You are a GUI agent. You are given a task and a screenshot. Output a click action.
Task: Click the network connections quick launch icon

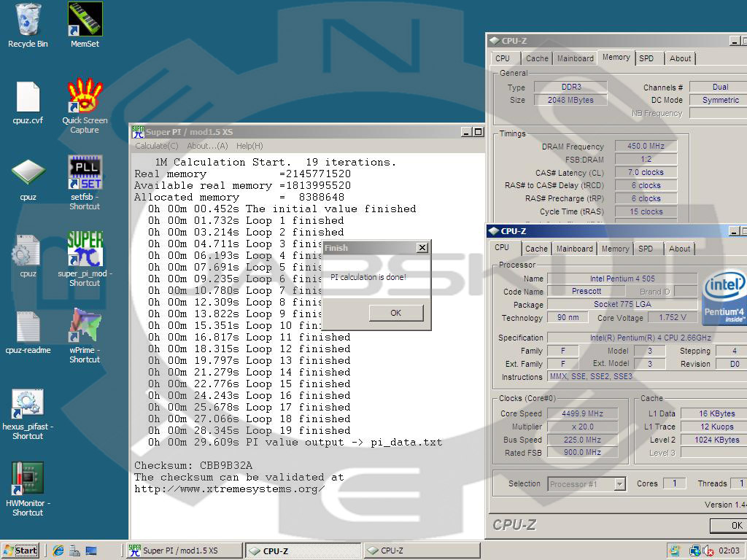(75, 551)
